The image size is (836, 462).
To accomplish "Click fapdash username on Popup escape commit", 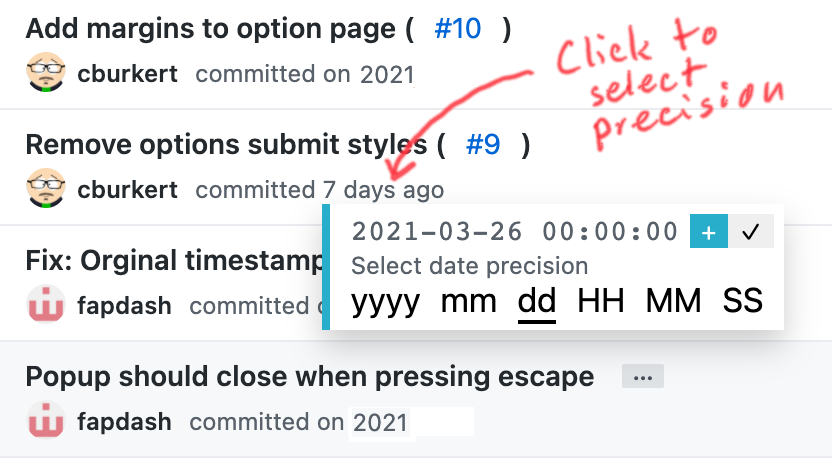I will pos(124,422).
